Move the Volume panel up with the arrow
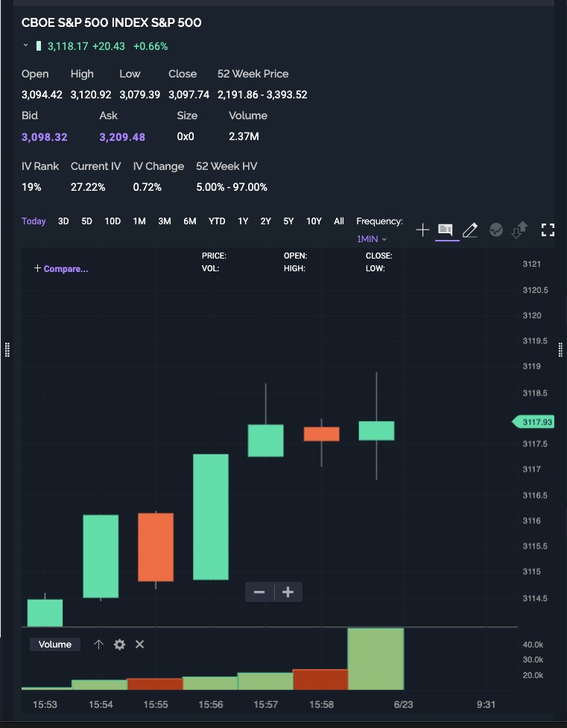Screen dimensions: 567x728 [98, 645]
